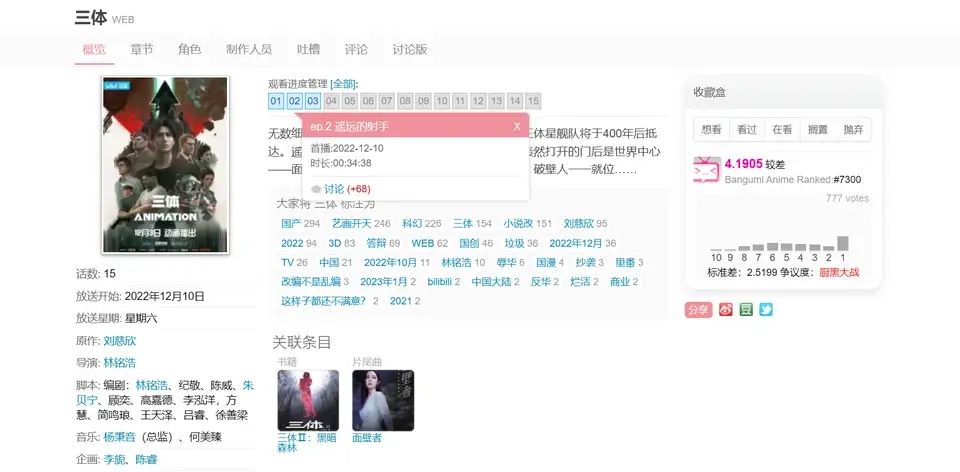Image resolution: width=960 pixels, height=472 pixels.
Task: Open the 面壁者 ending song cover
Action: tap(383, 400)
